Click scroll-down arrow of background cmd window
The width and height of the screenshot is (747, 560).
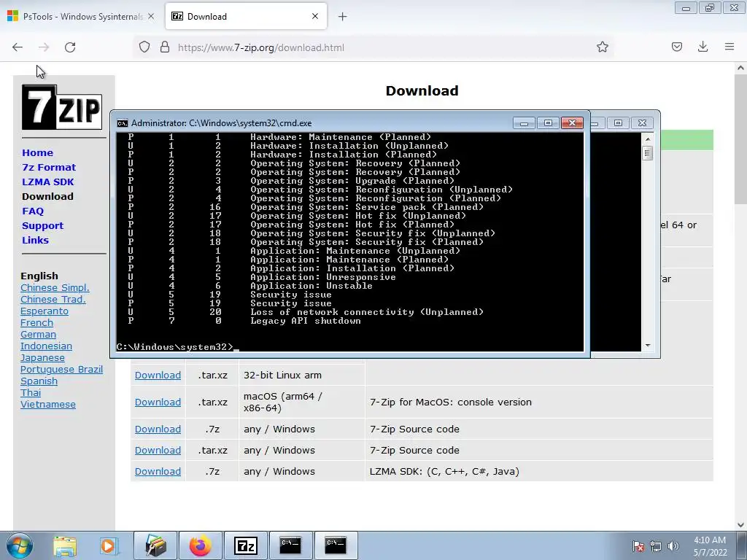click(x=647, y=346)
